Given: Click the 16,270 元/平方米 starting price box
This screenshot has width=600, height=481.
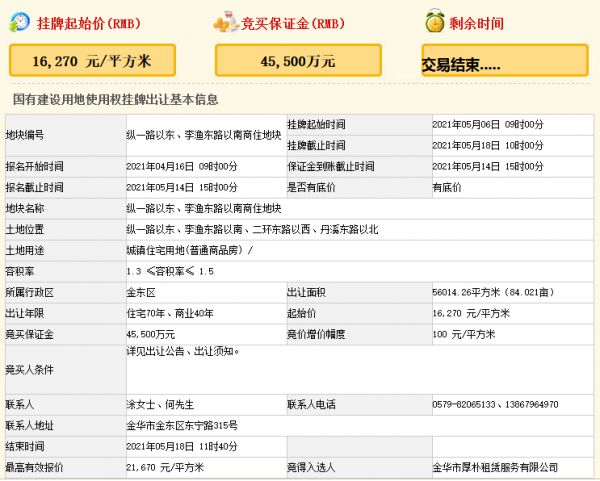Looking at the screenshot, I should tap(92, 60).
